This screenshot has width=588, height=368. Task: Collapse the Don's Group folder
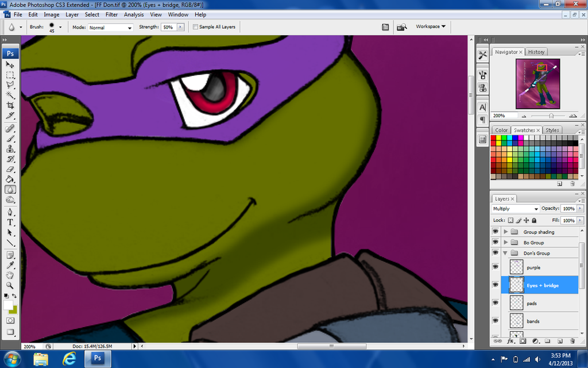pyautogui.click(x=505, y=253)
